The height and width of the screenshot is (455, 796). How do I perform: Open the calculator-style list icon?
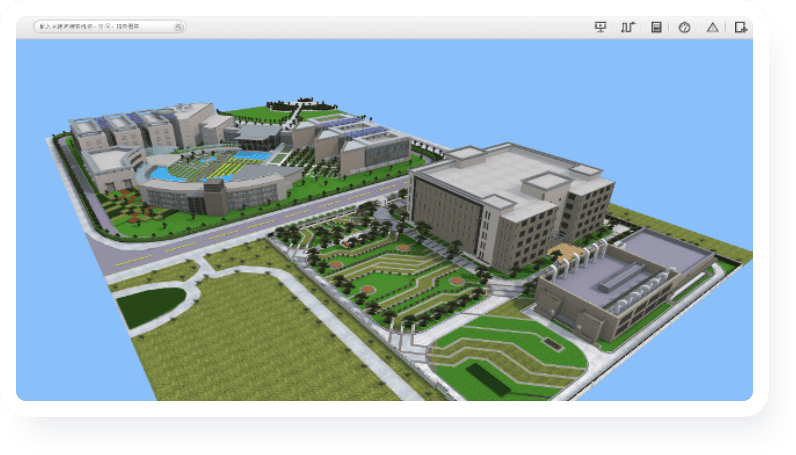point(656,27)
